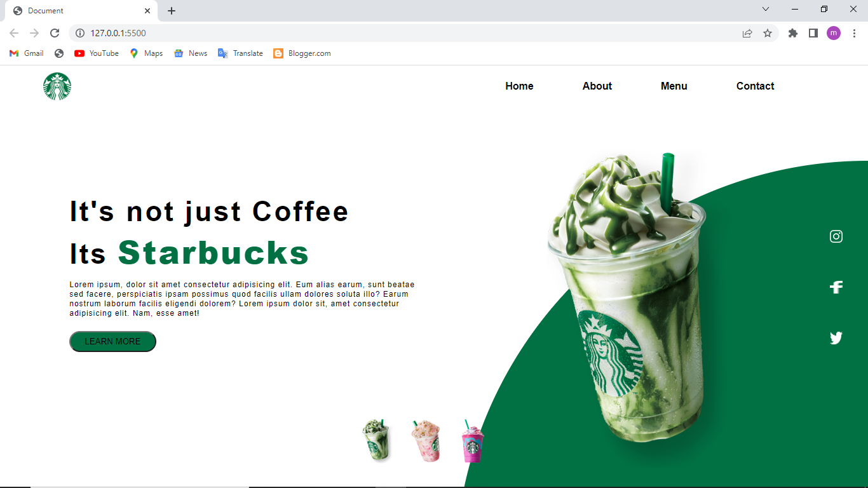This screenshot has height=488, width=868.
Task: Click the Twitter bird icon
Action: click(x=836, y=338)
